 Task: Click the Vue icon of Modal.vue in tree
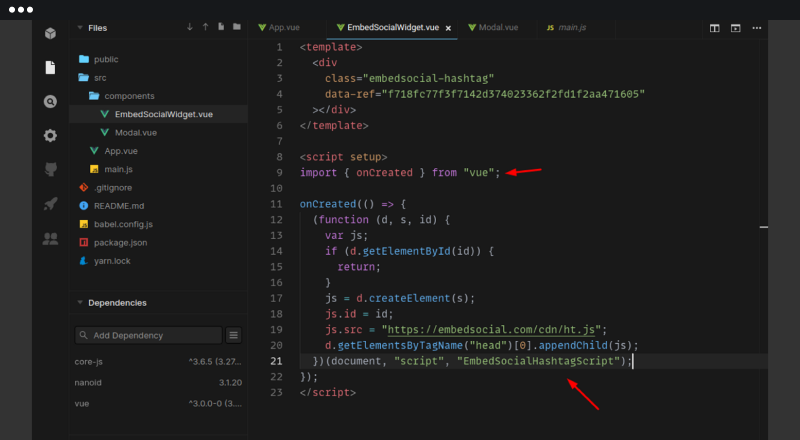pos(105,132)
